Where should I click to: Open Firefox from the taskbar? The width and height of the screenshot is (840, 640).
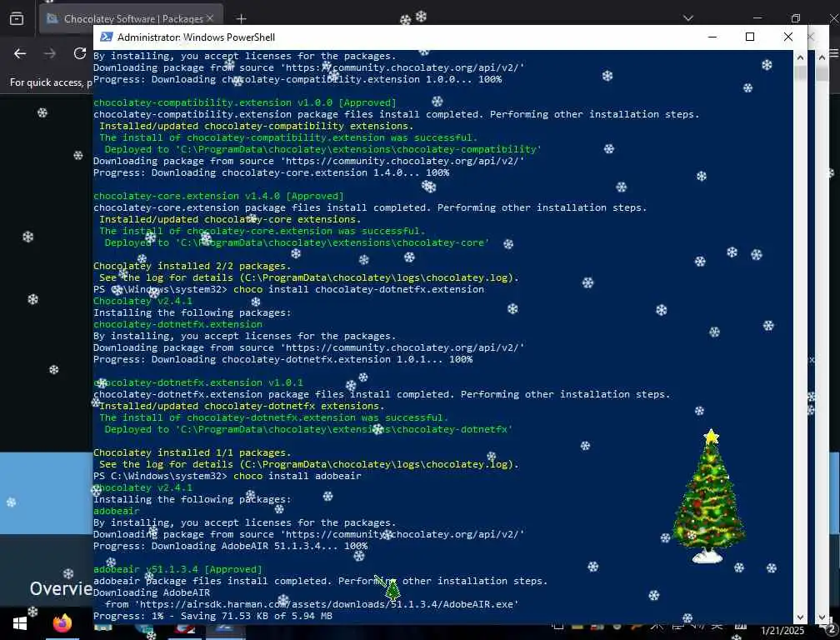coord(62,623)
